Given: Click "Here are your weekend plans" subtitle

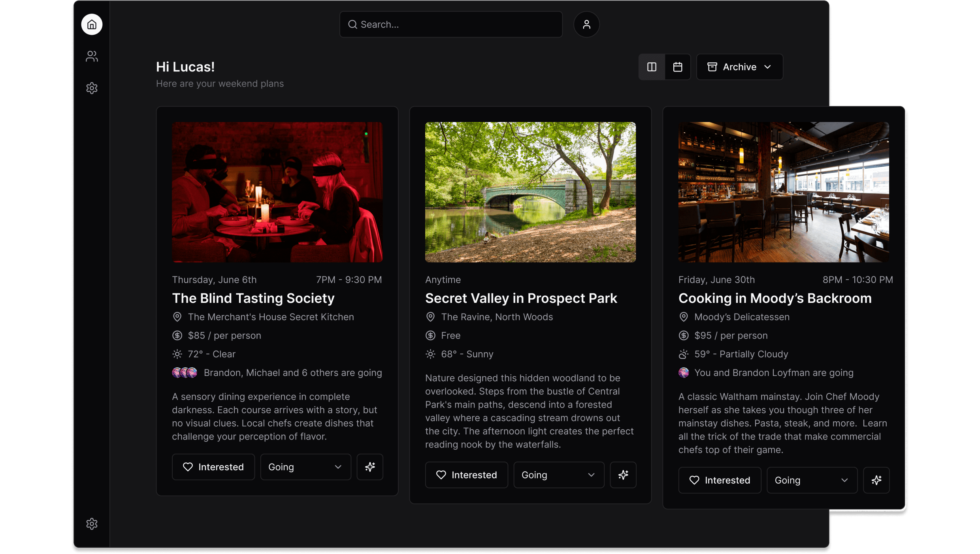Looking at the screenshot, I should (x=220, y=84).
